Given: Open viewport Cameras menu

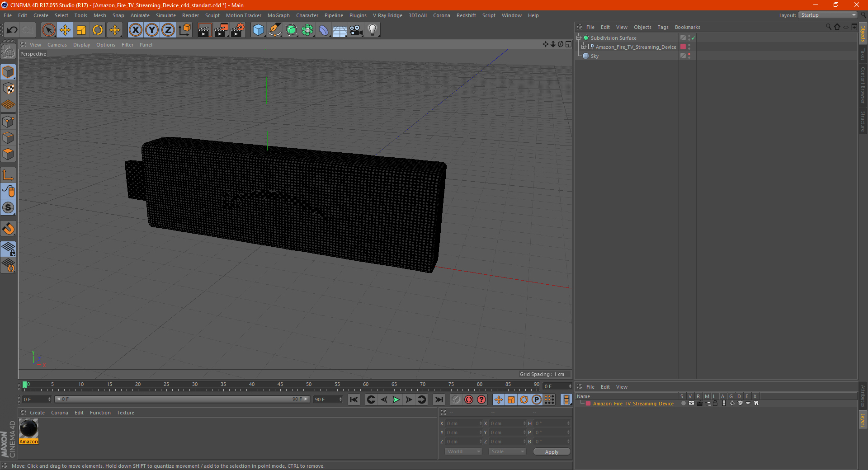Looking at the screenshot, I should click(x=57, y=45).
